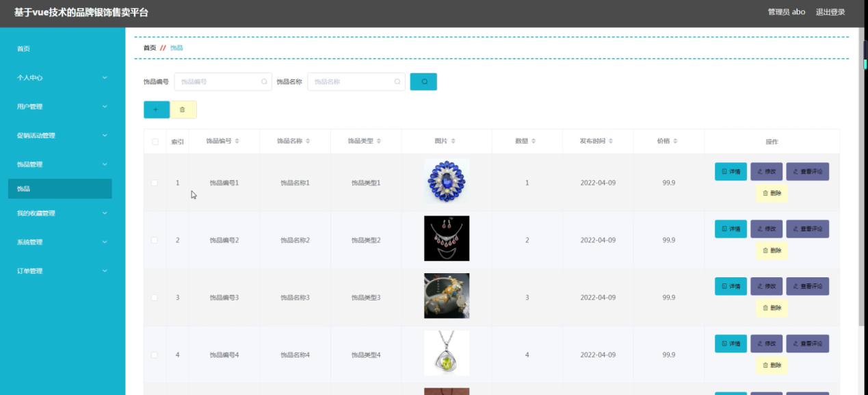Click 饰品名称1 cell

pos(295,183)
